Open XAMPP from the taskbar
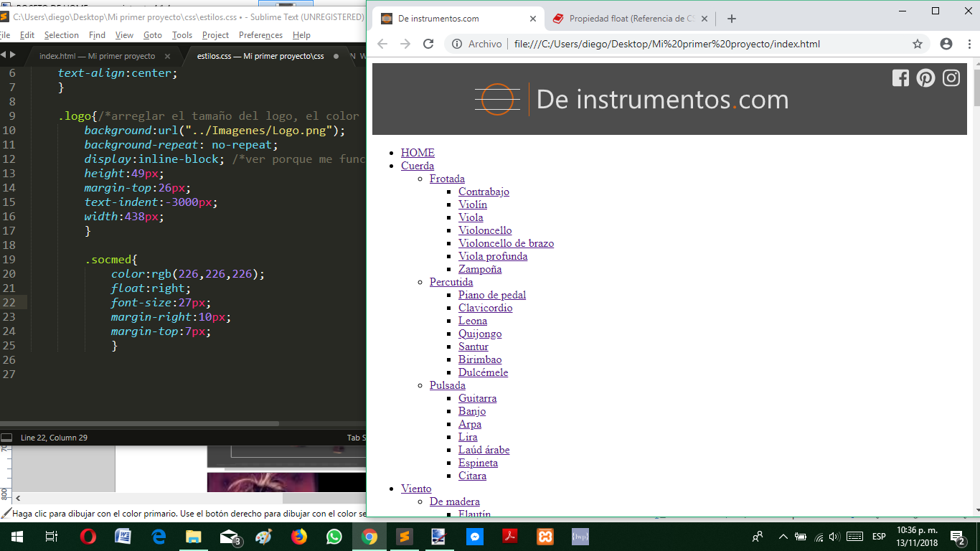Screen dimensions: 980x551 (x=545, y=537)
